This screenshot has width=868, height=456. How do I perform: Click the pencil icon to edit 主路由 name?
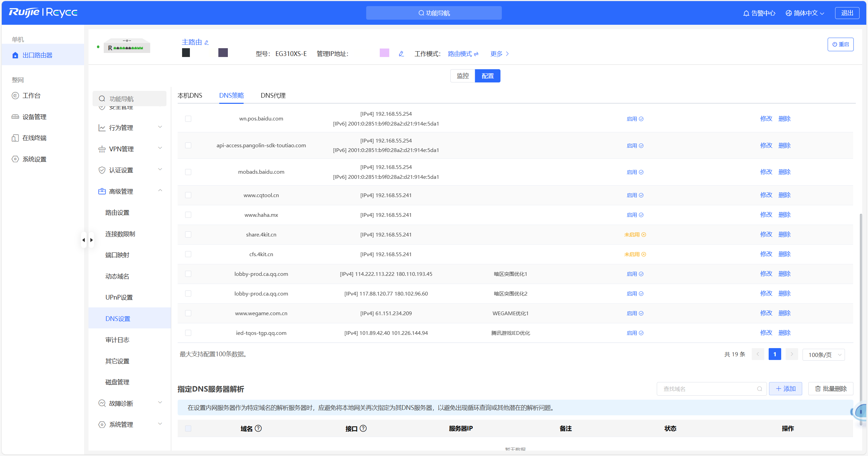coord(207,42)
